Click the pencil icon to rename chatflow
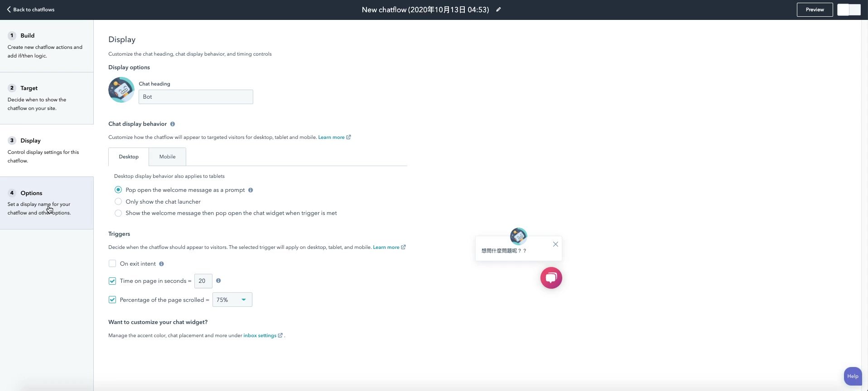 (498, 10)
